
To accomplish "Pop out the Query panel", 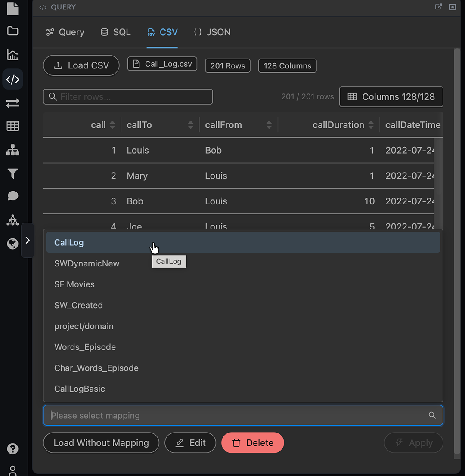I will coord(438,7).
